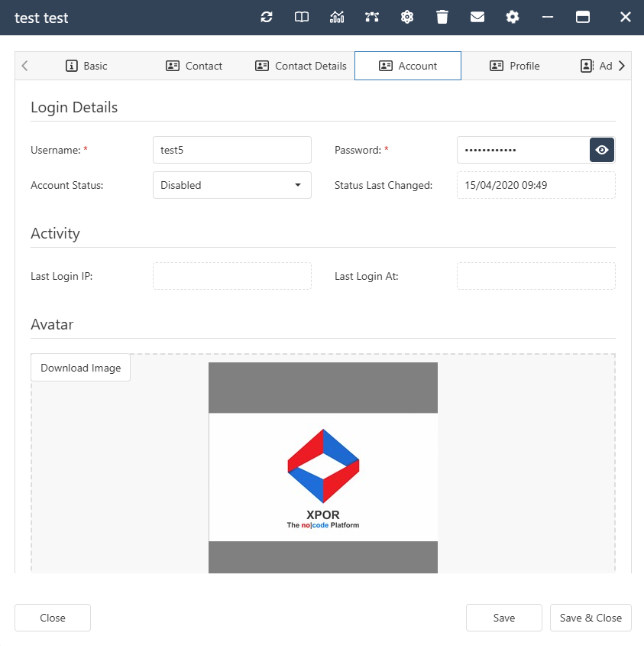Open the settings gear icon
Screen dimensions: 644x646
[513, 17]
